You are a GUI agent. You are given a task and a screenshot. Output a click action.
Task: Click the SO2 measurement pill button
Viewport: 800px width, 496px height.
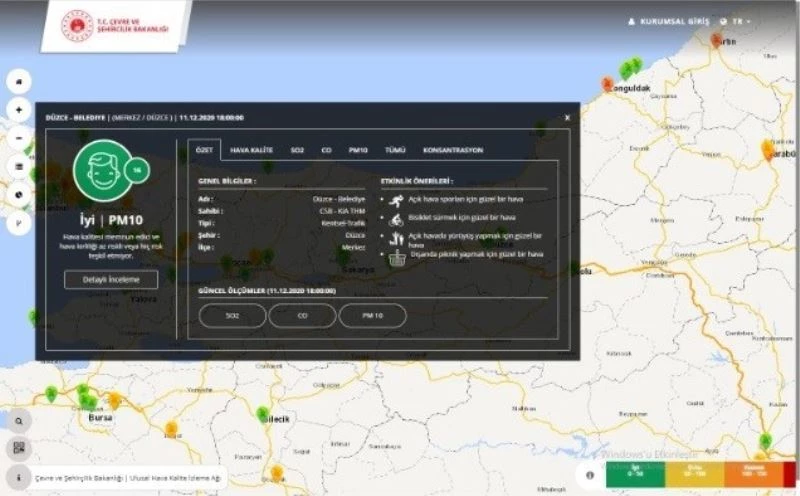tap(233, 316)
